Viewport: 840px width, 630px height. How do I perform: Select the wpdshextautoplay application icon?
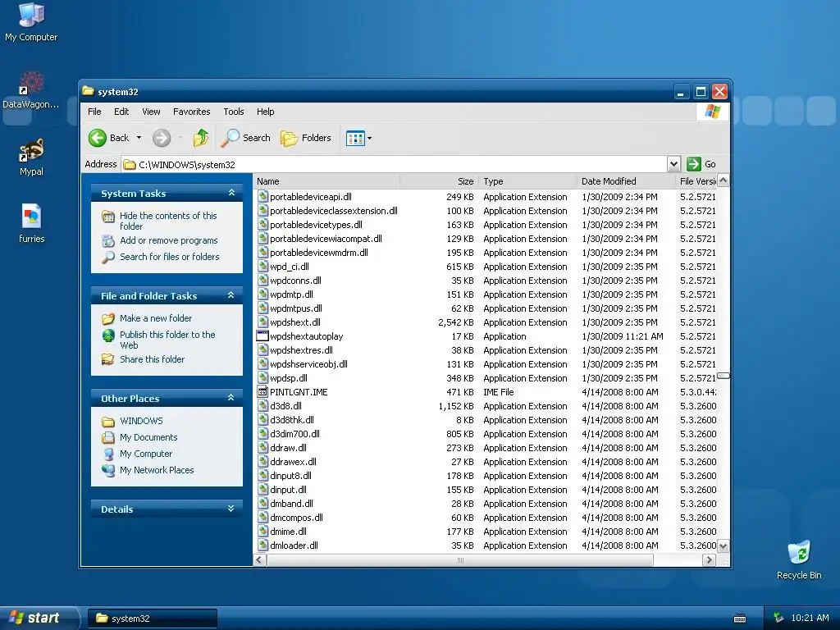point(262,336)
